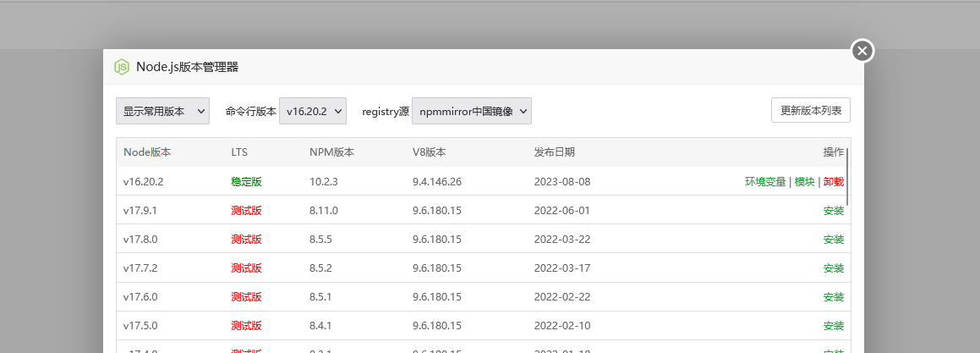Open 环境变量 for v16.20.2
Screen dimensions: 980x353
765,181
